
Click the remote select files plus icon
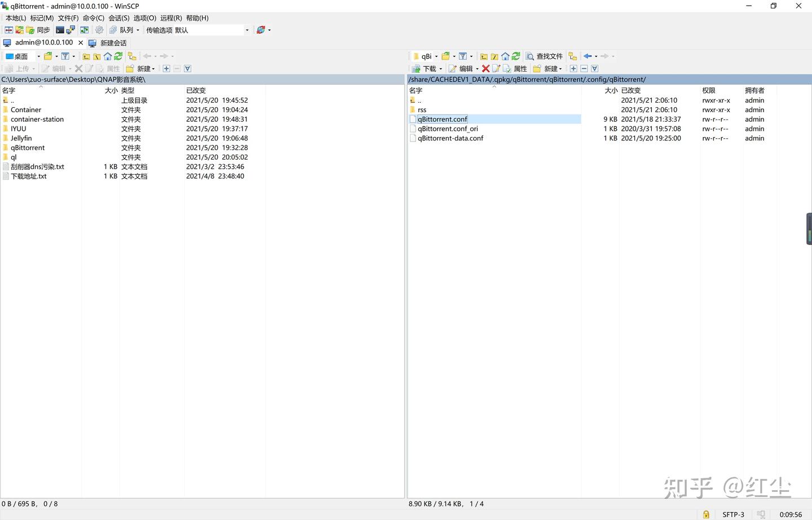tap(573, 68)
